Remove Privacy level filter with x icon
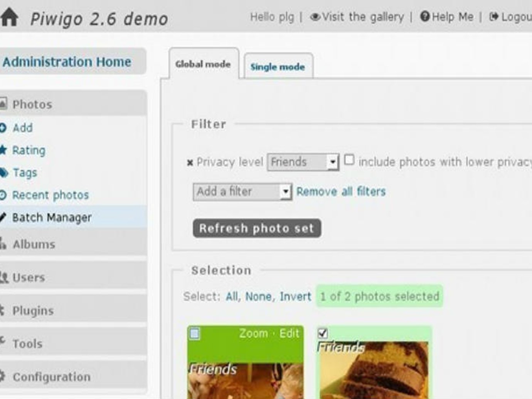The height and width of the screenshot is (399, 532). coord(190,162)
